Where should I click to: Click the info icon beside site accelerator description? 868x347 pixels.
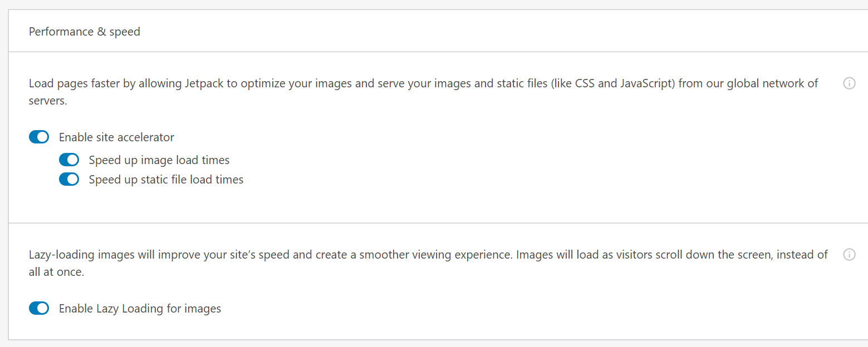pos(849,83)
